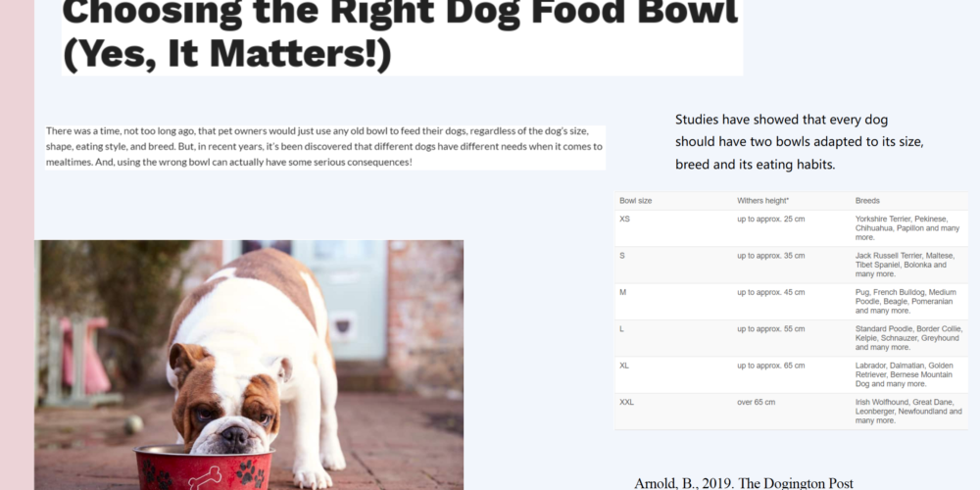The image size is (980, 490).
Task: Click the red dog bowl in the photo
Action: pyautogui.click(x=203, y=468)
